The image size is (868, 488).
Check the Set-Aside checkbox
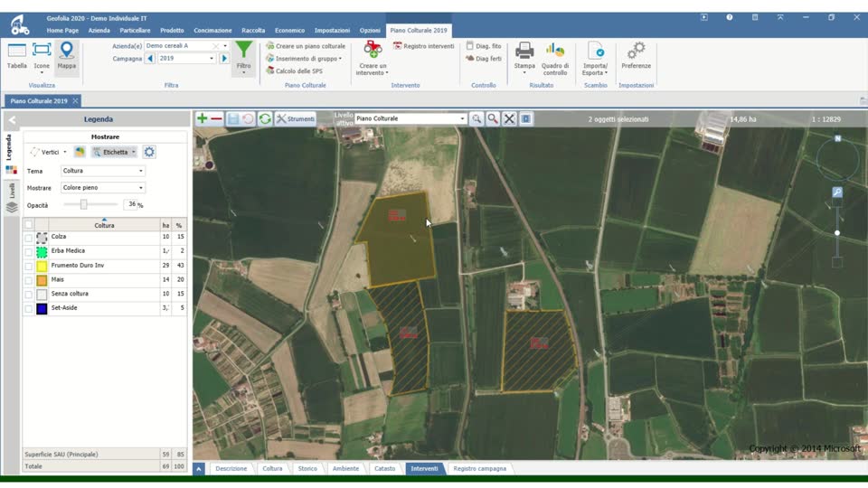tap(28, 309)
